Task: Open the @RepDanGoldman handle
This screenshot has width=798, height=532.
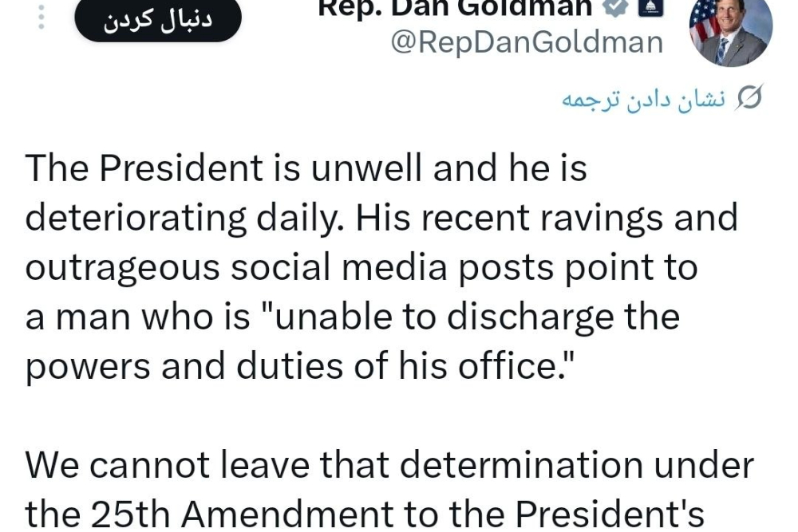Action: coord(527,41)
